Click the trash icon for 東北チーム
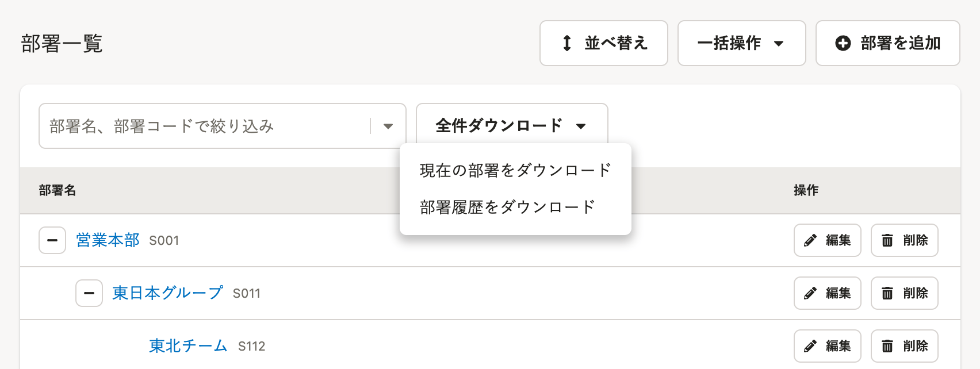 tap(887, 346)
